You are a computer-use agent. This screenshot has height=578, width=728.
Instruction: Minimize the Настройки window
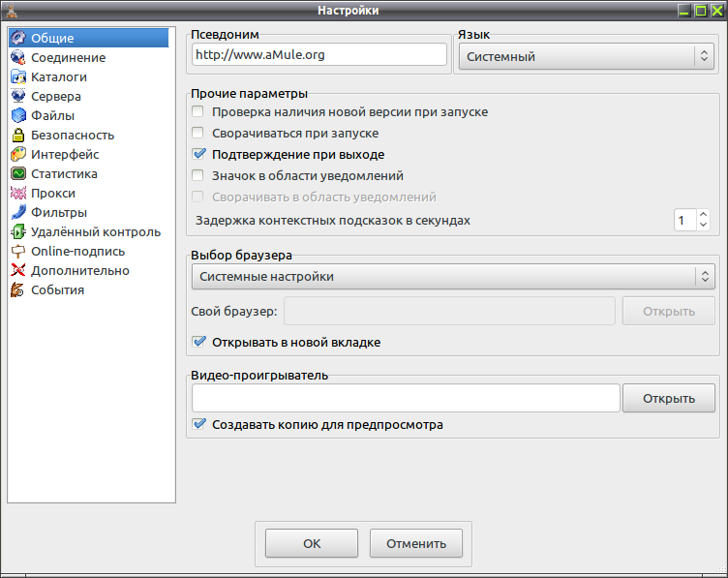coord(683,11)
